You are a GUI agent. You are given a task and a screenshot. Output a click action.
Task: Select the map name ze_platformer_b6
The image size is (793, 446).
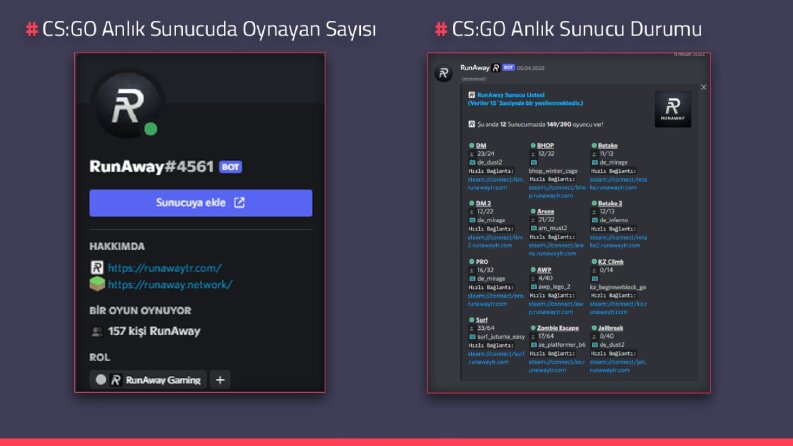point(561,345)
